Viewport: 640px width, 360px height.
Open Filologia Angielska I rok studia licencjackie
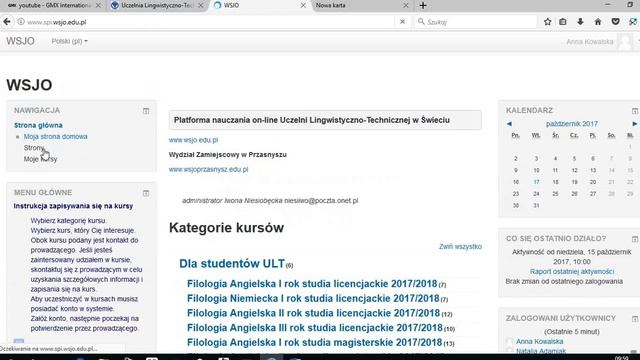312,284
